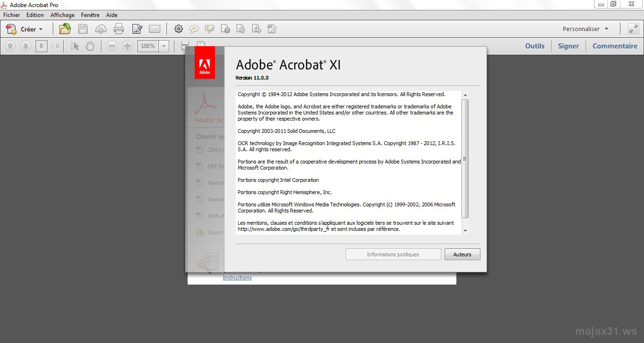The width and height of the screenshot is (644, 343).
Task: Click the Instructions link
Action: [x=237, y=278]
